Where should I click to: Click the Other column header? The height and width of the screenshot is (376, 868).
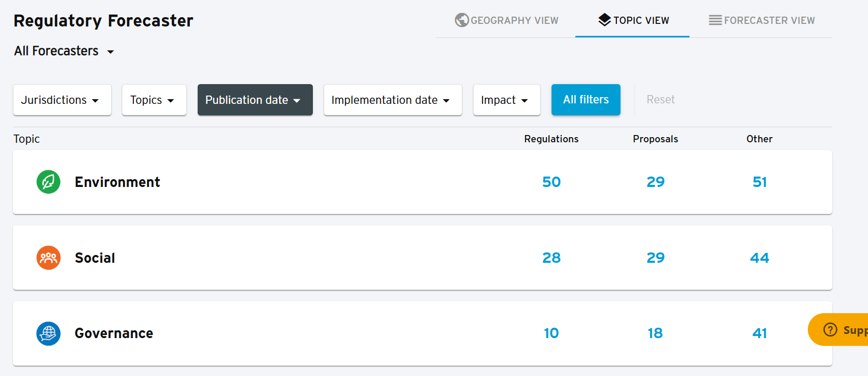[x=760, y=139]
